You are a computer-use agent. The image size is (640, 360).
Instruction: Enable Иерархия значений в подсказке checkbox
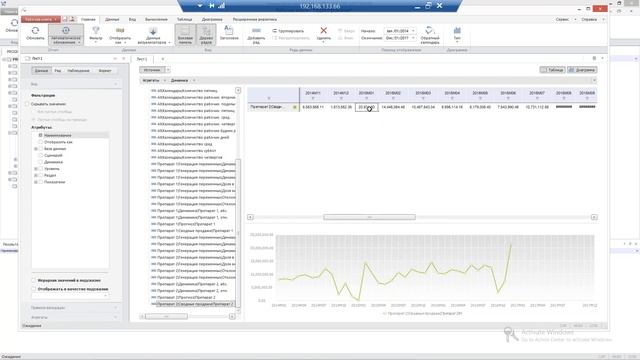tap(34, 280)
